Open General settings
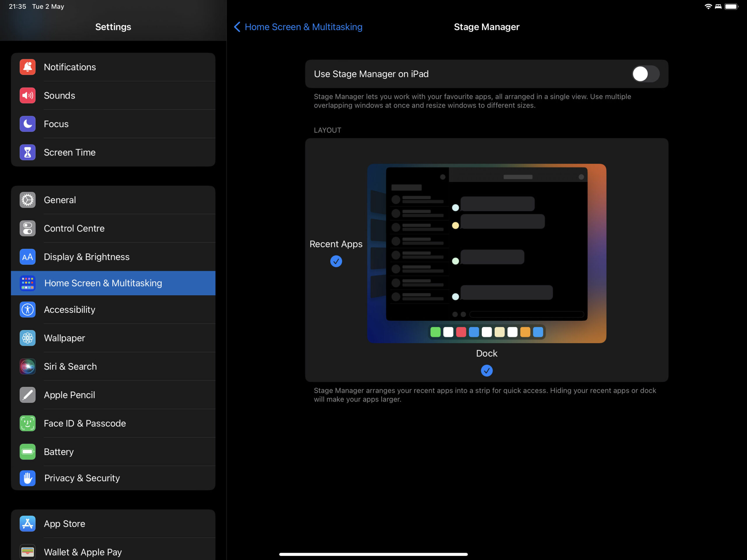747x560 pixels. (x=113, y=200)
